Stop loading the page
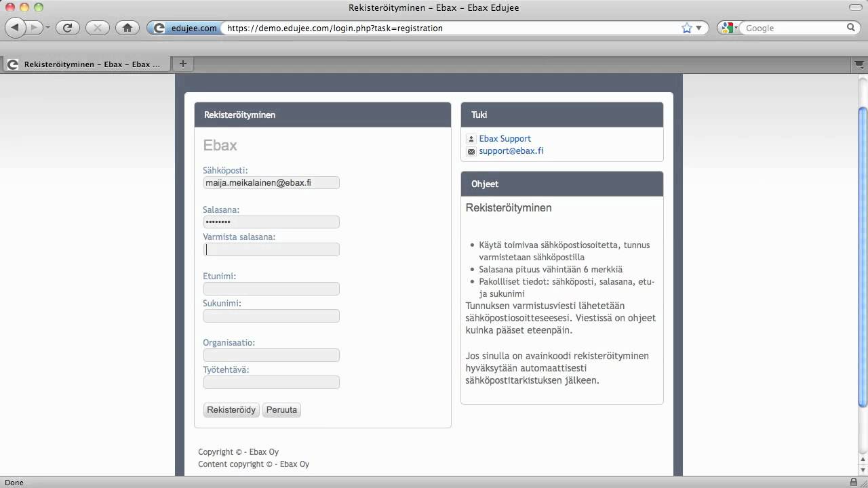Screen dimensions: 868x488 pos(98,28)
